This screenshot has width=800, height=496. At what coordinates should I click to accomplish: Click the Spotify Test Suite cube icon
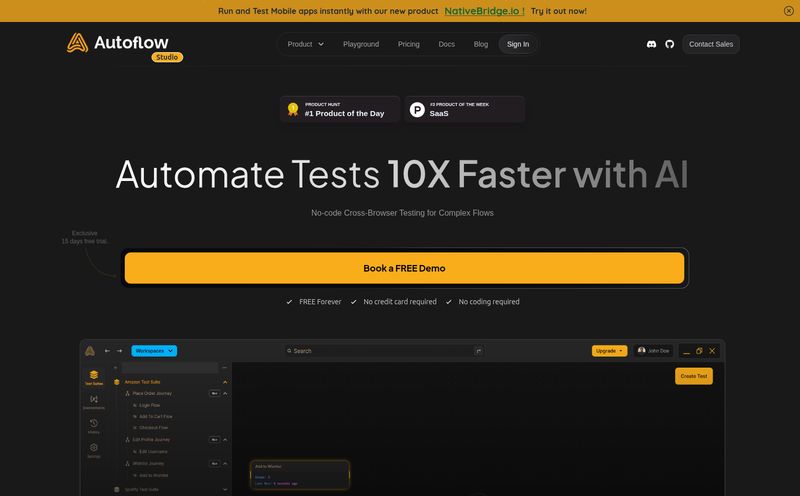tap(117, 489)
